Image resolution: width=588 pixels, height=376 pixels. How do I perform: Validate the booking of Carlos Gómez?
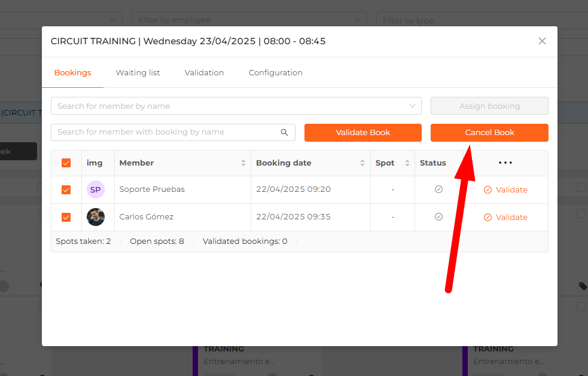[505, 218]
